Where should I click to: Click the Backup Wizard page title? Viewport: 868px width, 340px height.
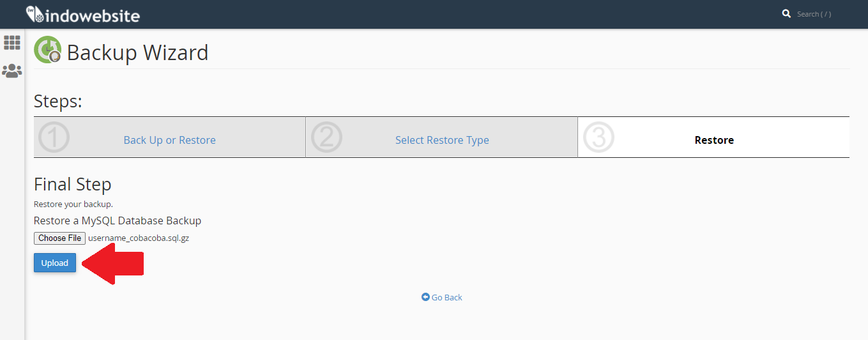click(x=137, y=52)
